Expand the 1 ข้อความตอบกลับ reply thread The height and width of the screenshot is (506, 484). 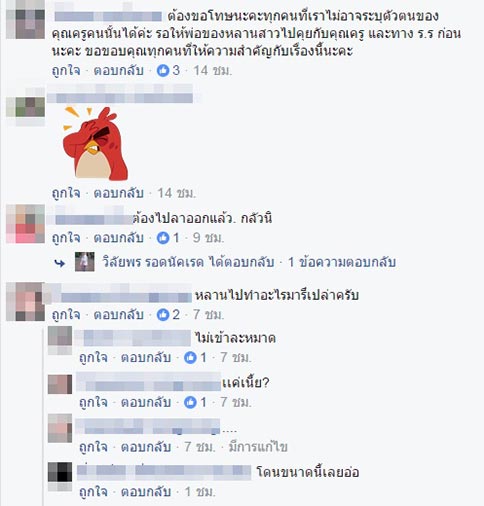tap(342, 262)
